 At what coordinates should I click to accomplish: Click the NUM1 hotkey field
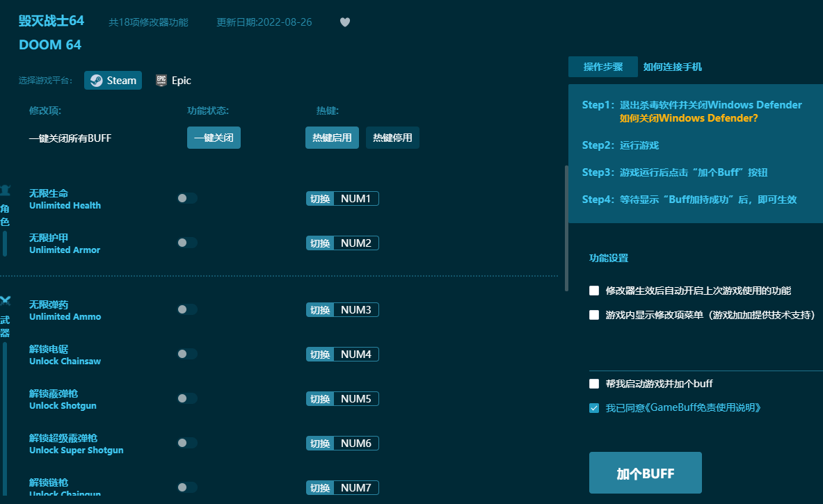tap(355, 199)
